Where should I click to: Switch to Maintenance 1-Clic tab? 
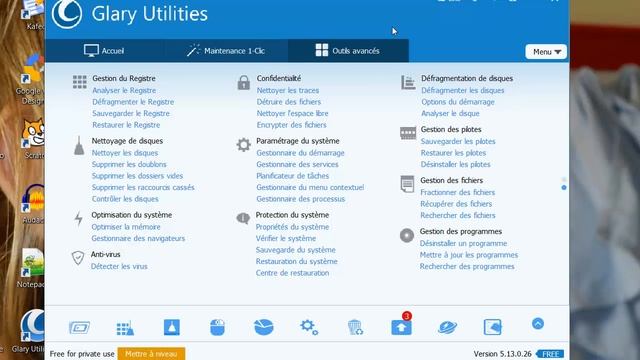226,51
